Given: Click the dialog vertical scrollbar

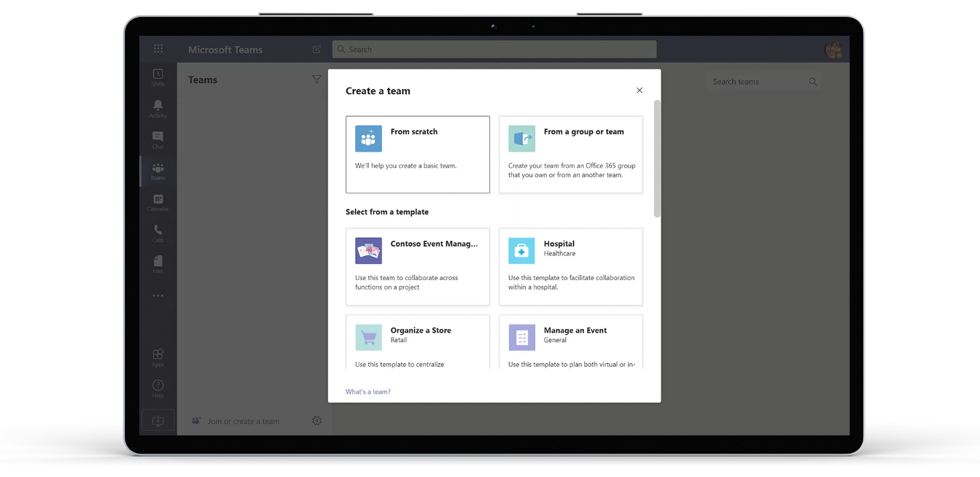Looking at the screenshot, I should click(x=657, y=159).
